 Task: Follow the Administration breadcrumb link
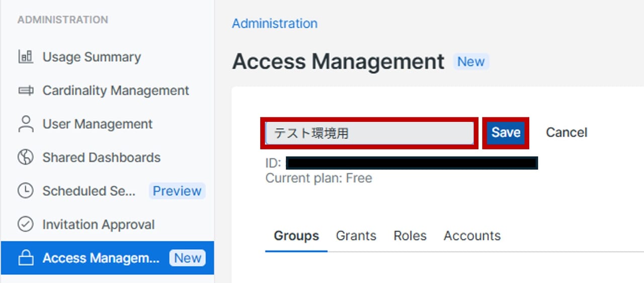[274, 24]
